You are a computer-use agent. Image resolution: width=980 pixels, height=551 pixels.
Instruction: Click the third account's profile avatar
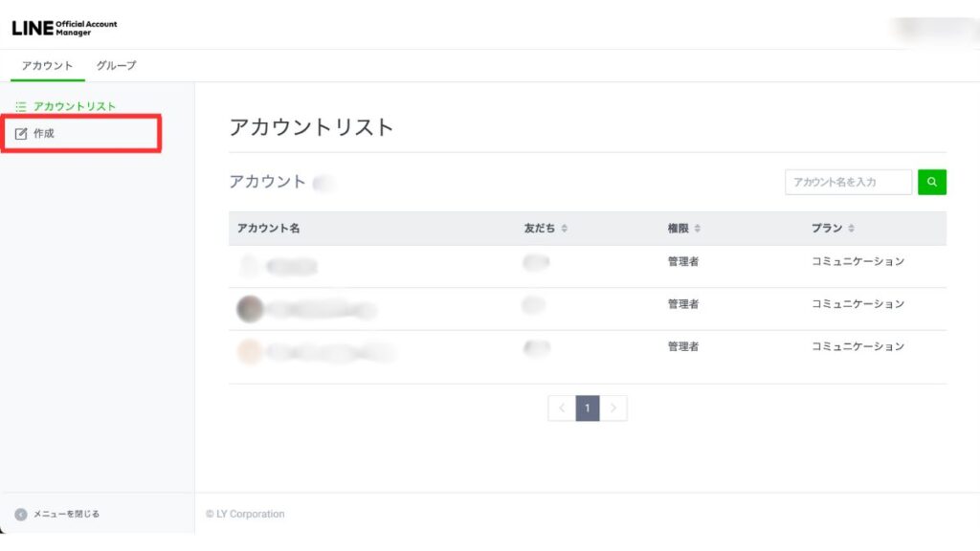click(x=250, y=351)
